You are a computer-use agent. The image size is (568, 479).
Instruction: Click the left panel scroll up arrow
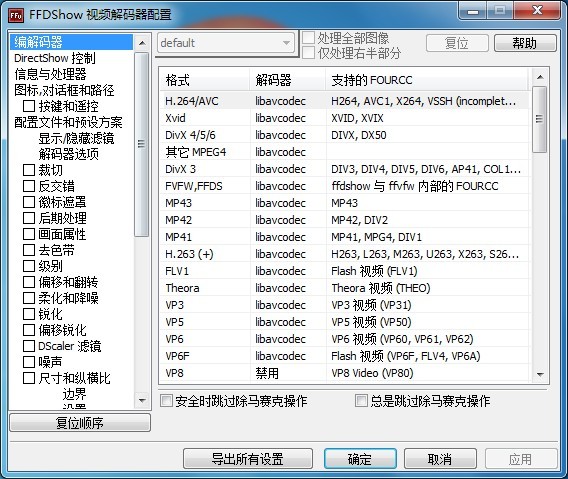pyautogui.click(x=142, y=43)
